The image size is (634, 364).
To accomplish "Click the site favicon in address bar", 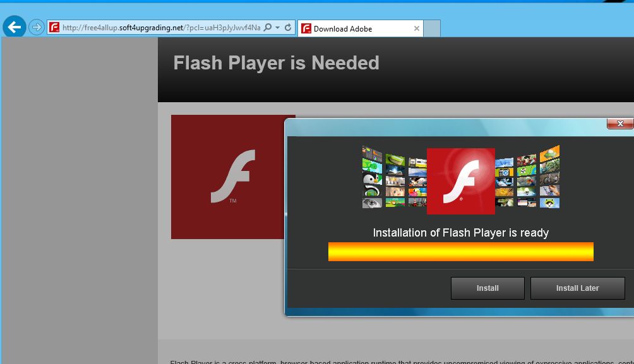I will point(54,28).
